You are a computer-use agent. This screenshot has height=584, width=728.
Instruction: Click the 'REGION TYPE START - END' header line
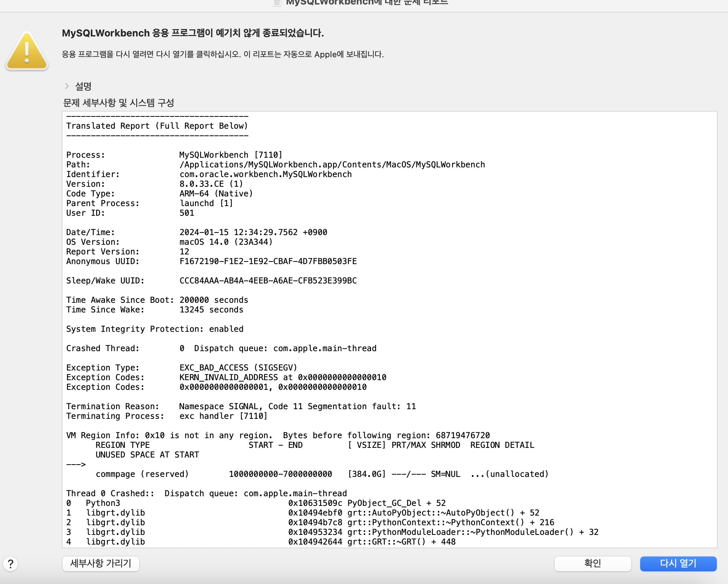(x=315, y=445)
